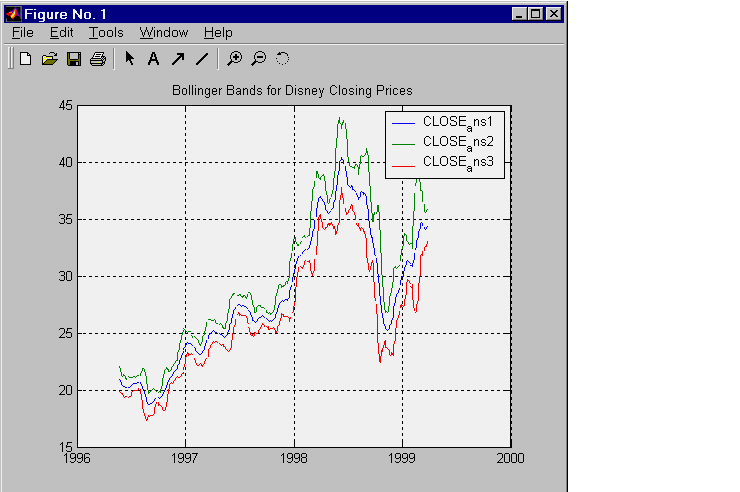Click the x-axis label 1998
The height and width of the screenshot is (492, 740).
[x=294, y=459]
